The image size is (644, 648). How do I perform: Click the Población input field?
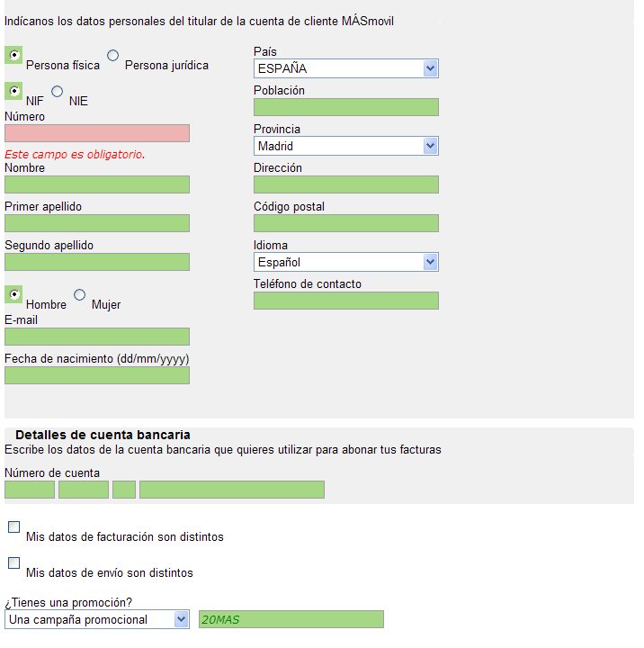[x=346, y=107]
